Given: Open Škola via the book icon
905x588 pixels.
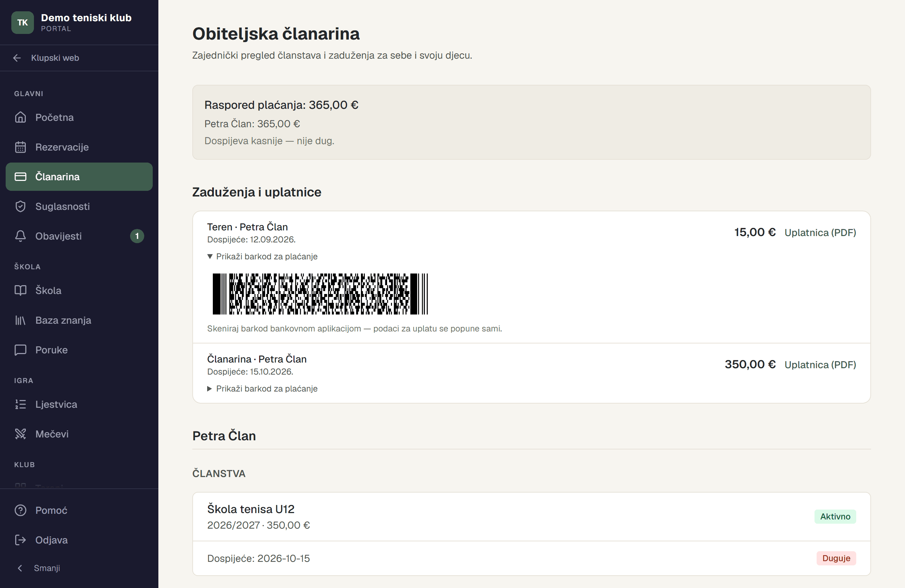Looking at the screenshot, I should 21,290.
